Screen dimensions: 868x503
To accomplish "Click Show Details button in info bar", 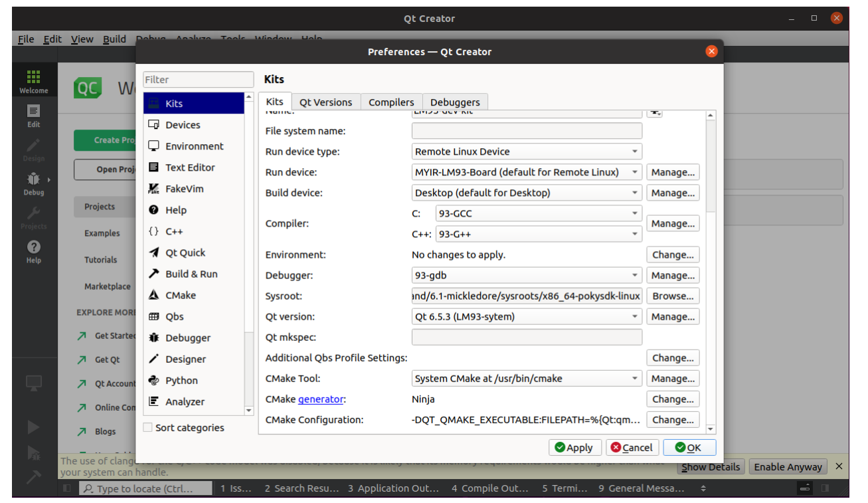I will [x=711, y=466].
